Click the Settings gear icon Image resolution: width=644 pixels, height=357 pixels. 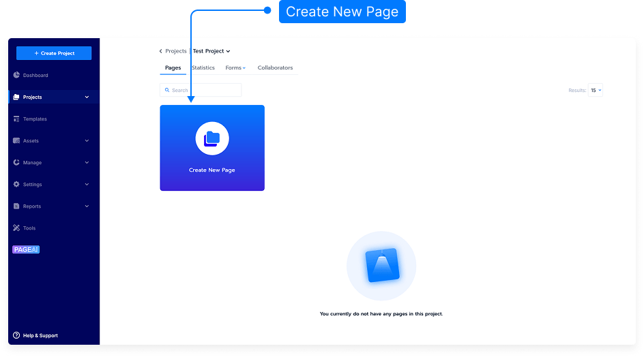pyautogui.click(x=16, y=185)
